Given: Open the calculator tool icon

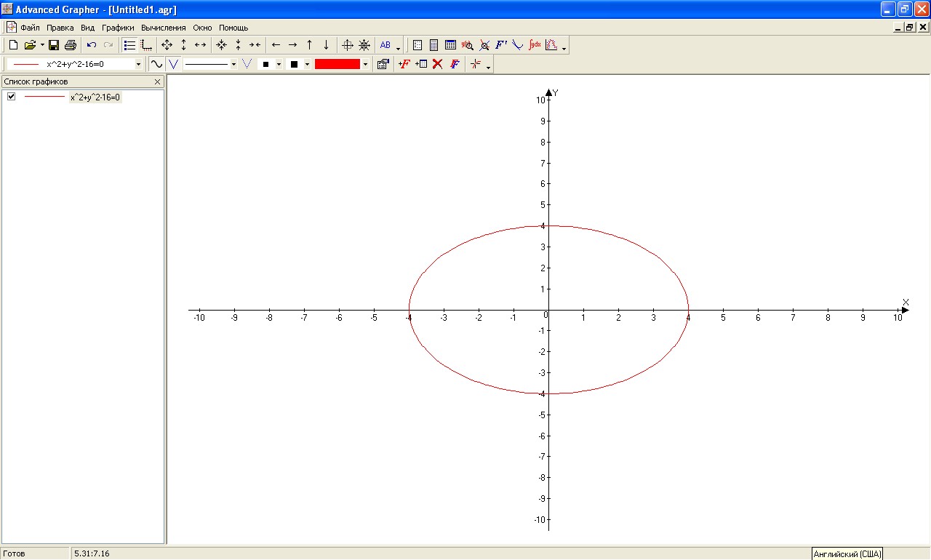Looking at the screenshot, I should point(433,45).
